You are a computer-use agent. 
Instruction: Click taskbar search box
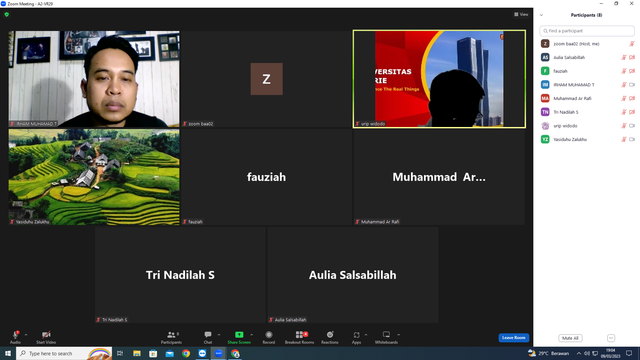64,353
